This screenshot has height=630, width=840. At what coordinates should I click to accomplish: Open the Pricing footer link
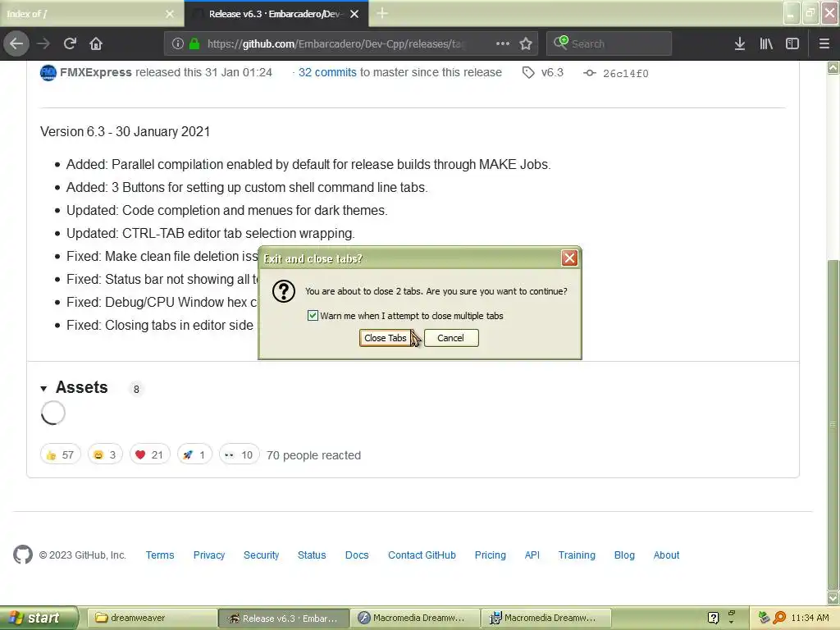[x=491, y=555]
